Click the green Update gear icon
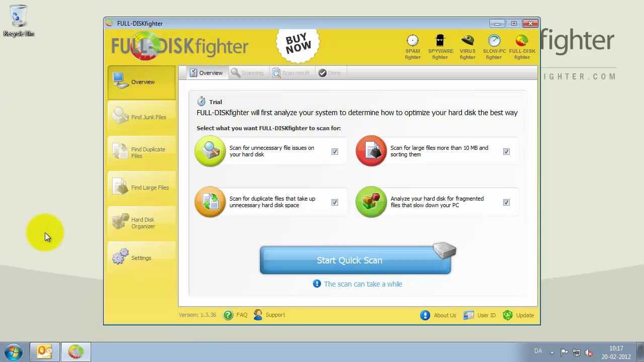Screen dimensions: 644x362 pos(508,315)
